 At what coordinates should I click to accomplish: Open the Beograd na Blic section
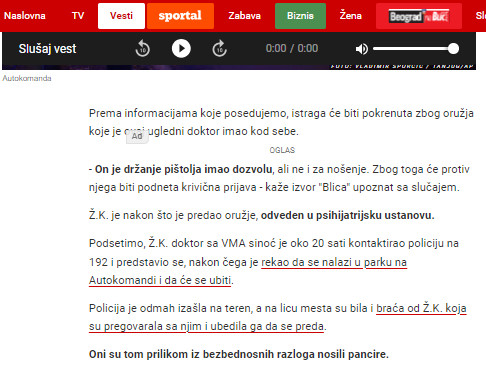[419, 16]
